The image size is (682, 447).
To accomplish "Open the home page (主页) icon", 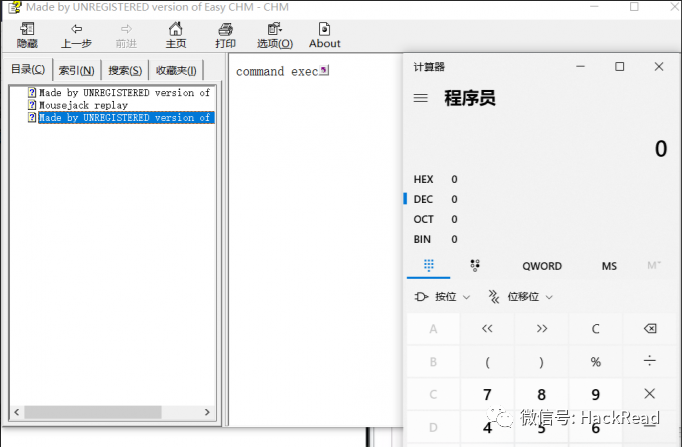I will coord(176,29).
